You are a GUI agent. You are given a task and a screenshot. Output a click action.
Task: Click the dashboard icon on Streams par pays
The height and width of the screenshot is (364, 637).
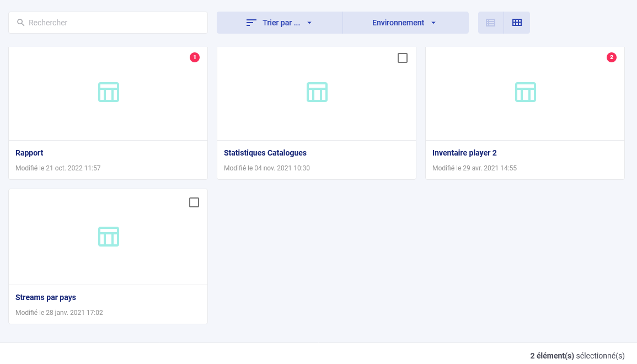pos(108,237)
